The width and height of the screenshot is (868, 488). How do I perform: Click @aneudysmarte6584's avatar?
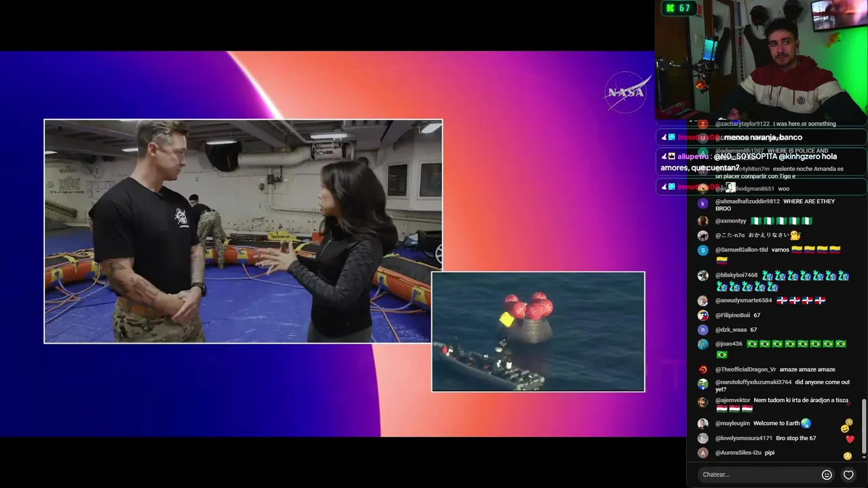703,300
